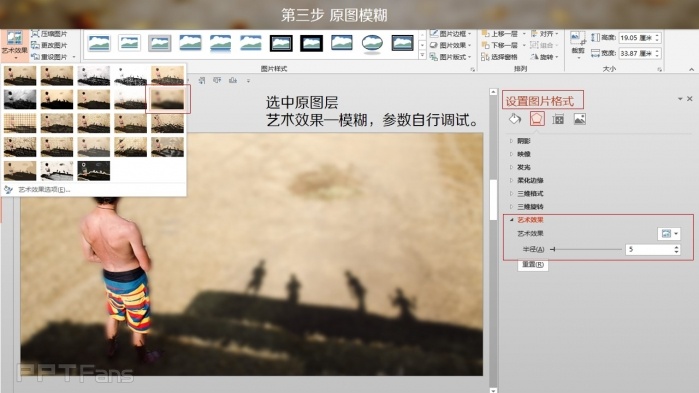Image resolution: width=699 pixels, height=393 pixels.
Task: Close the 设置图片格式 pane
Action: point(690,99)
